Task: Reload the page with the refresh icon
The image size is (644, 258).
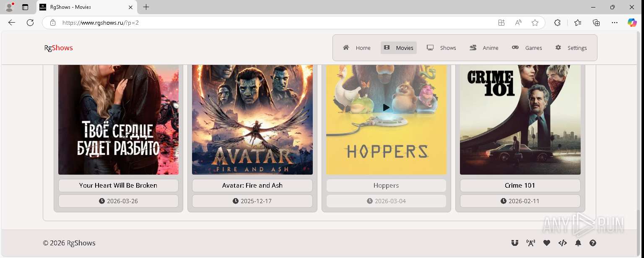Action: [30, 23]
